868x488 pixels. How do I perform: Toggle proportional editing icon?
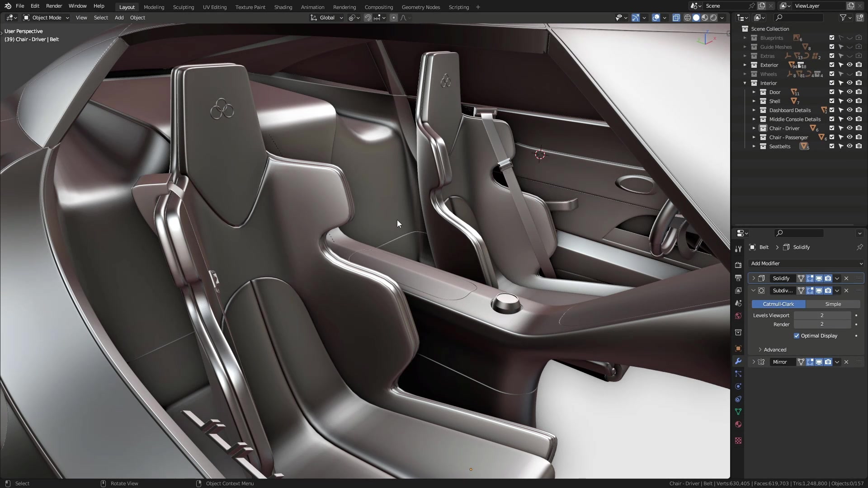394,18
